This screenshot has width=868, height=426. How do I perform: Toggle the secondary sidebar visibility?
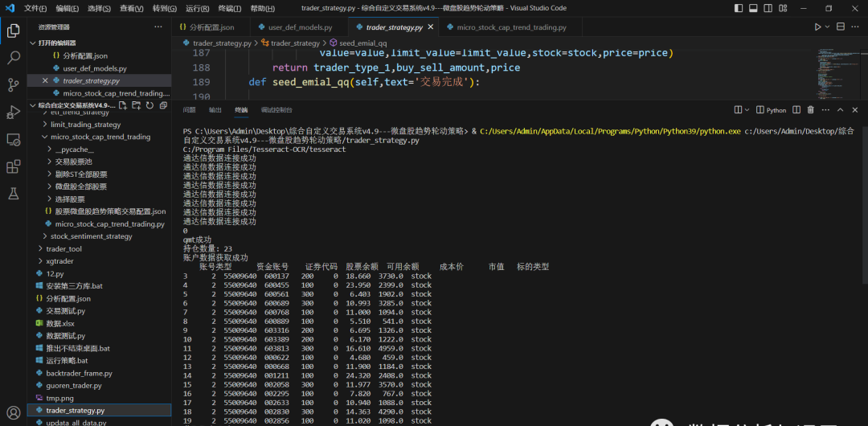(768, 8)
